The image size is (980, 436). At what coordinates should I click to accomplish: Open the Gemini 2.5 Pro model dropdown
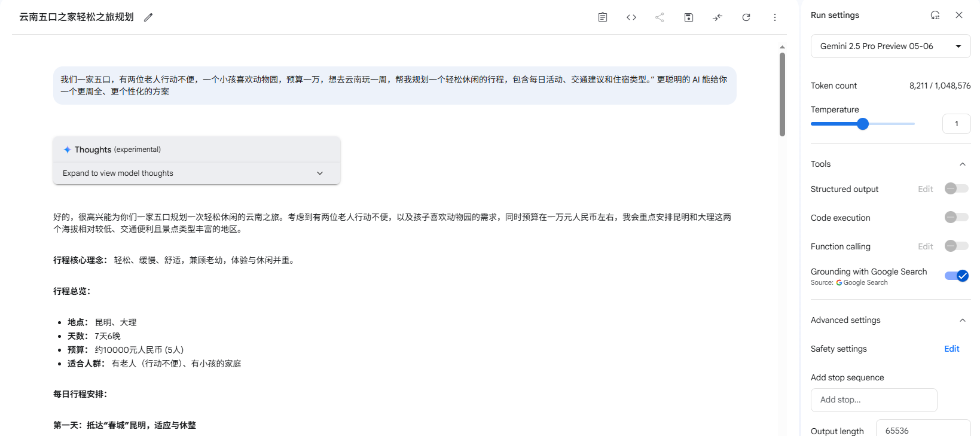(x=890, y=46)
